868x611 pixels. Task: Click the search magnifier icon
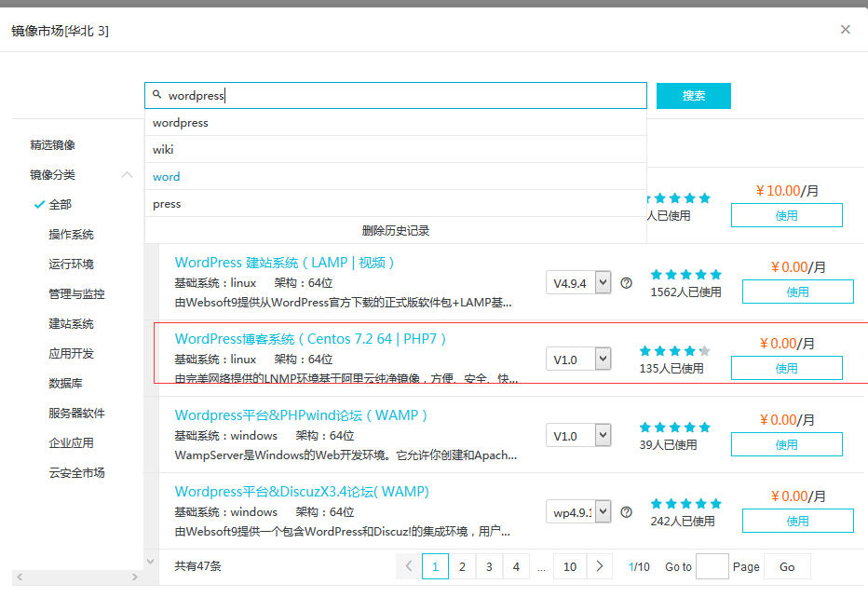point(157,95)
